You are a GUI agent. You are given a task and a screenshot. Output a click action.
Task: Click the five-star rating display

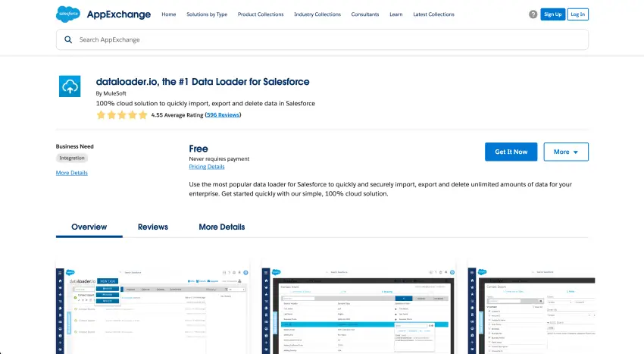tap(121, 114)
